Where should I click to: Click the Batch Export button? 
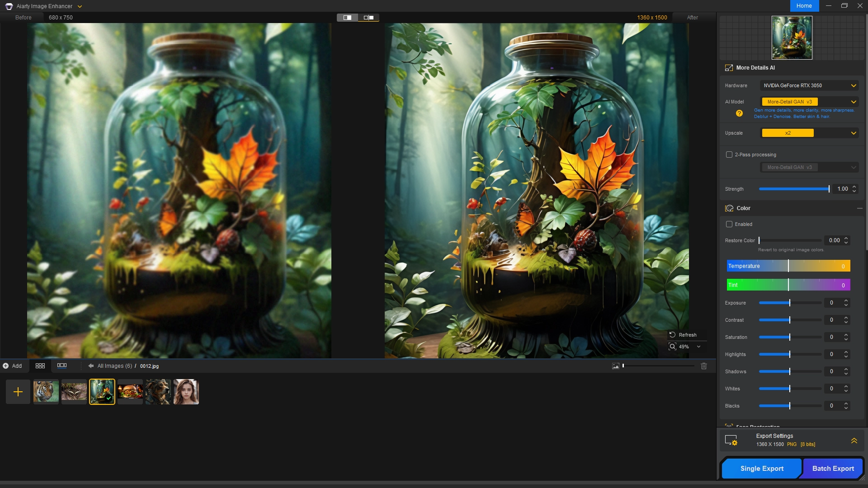tap(833, 469)
